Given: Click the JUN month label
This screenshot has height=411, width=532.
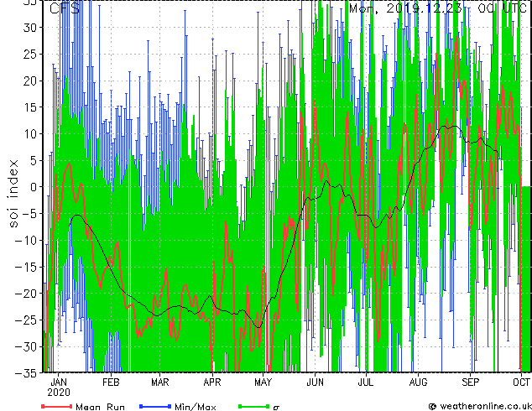Looking at the screenshot, I should tap(315, 382).
